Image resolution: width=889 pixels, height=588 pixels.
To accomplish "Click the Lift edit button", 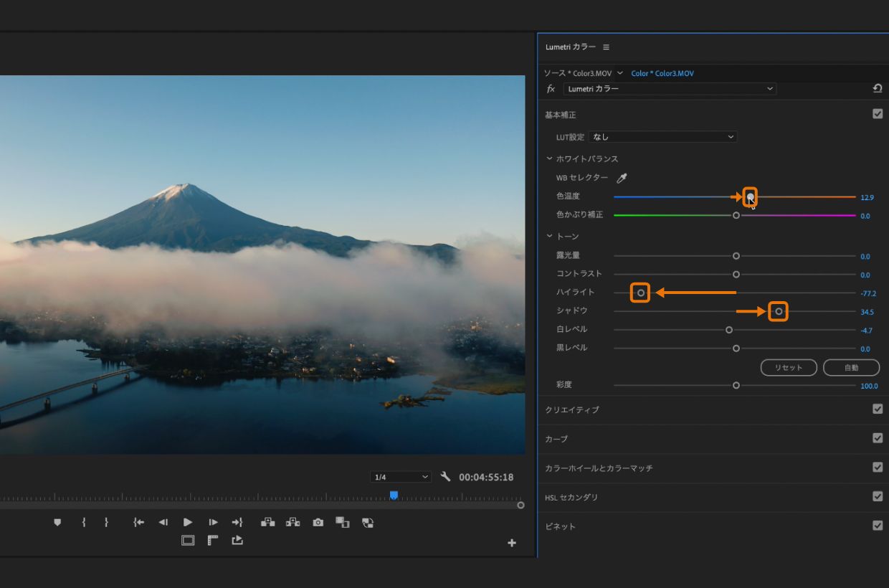I will (x=267, y=523).
